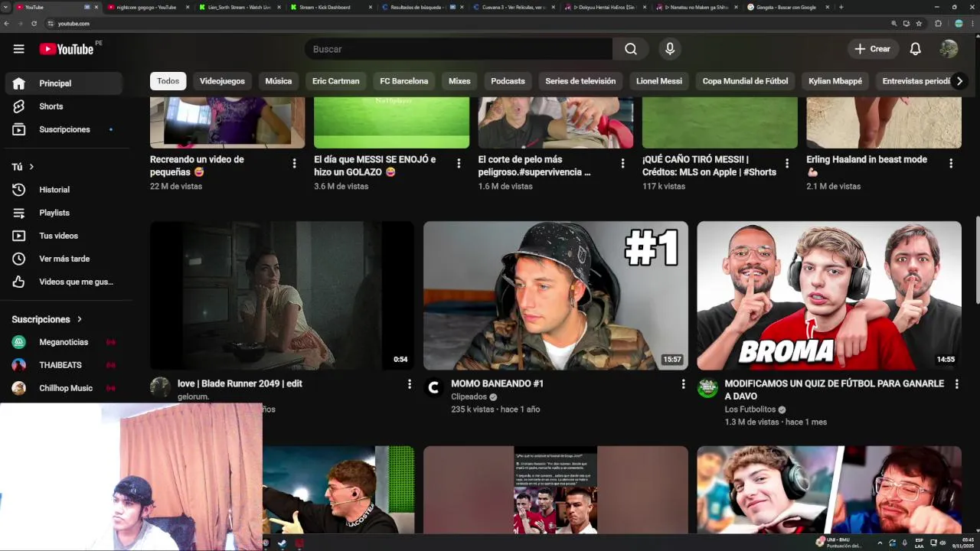Open the YouTube guide hamburger menu

click(x=18, y=49)
